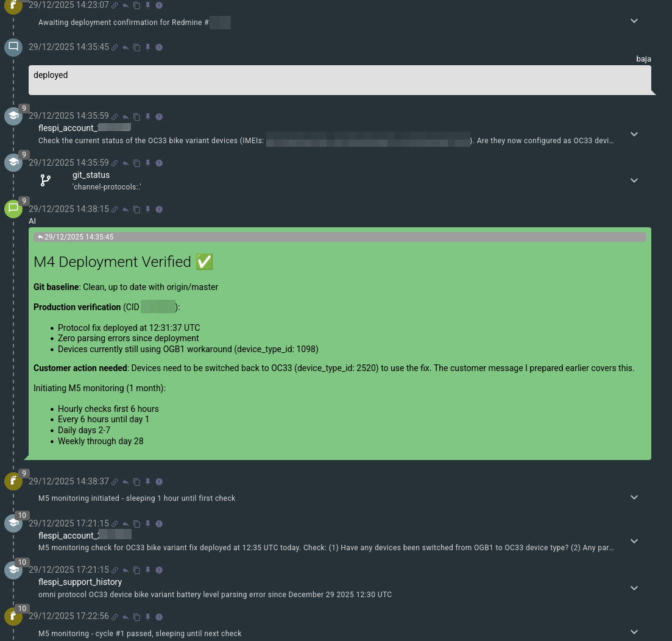Open report badge icon on 14:38:37 entry
Screen dimensions: 672x641
click(159, 482)
